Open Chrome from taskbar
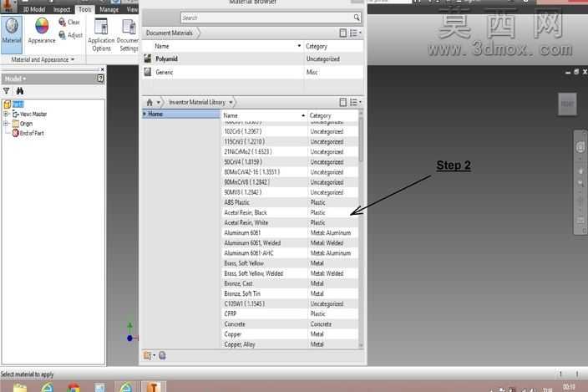Viewport: 588px width, 392px height. coord(73,388)
